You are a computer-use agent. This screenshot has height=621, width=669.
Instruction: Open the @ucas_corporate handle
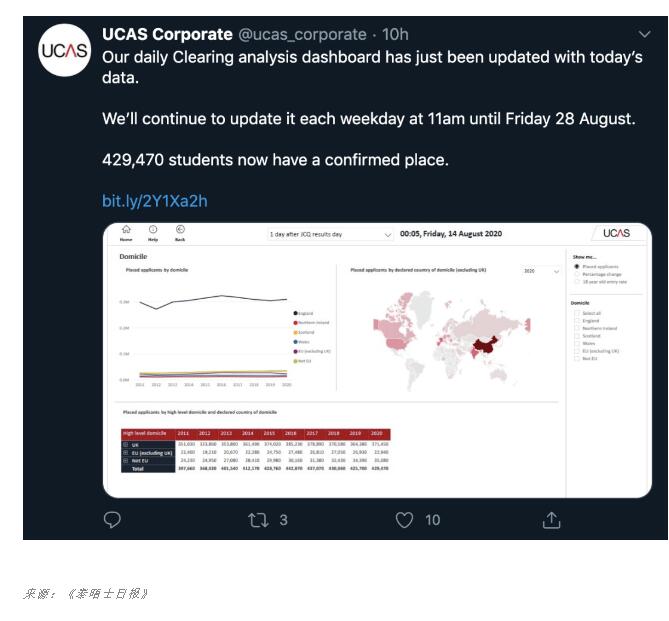301,35
